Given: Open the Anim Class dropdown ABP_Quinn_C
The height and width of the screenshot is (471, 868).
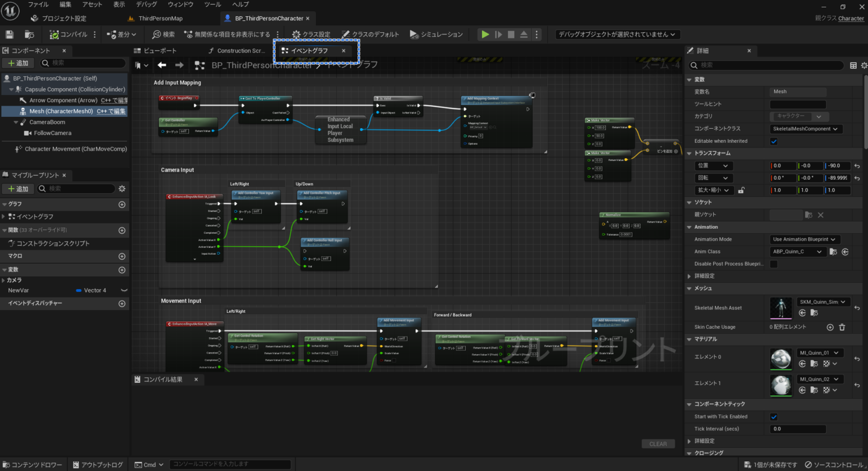Looking at the screenshot, I should tap(797, 251).
